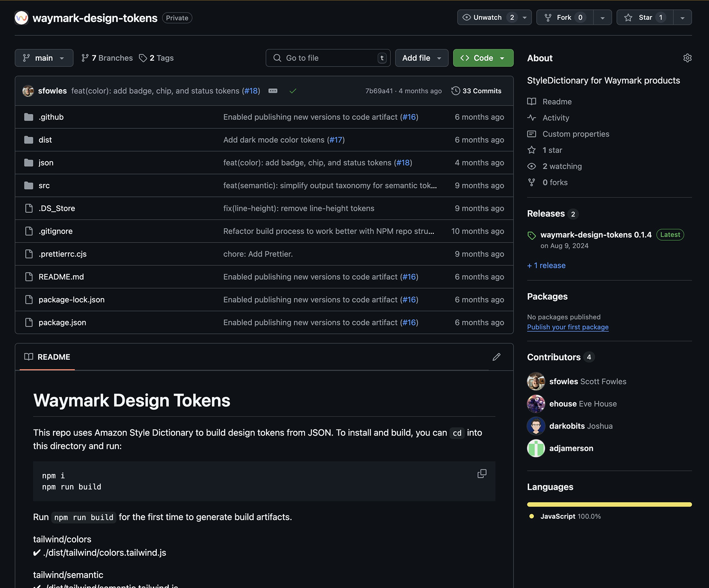Follow the + 1 release link
Screen dimensions: 709x588
(x=546, y=265)
